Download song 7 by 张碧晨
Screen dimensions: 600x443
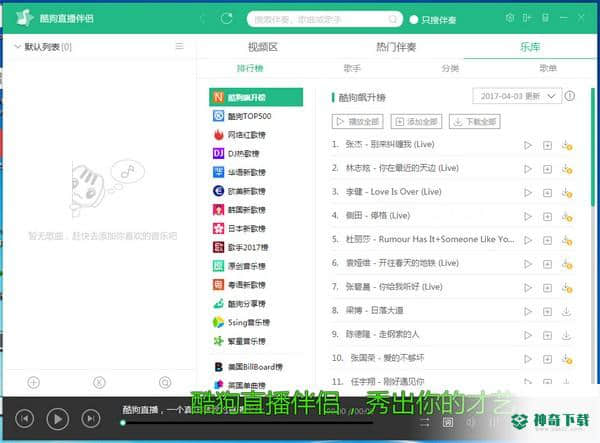tap(567, 288)
